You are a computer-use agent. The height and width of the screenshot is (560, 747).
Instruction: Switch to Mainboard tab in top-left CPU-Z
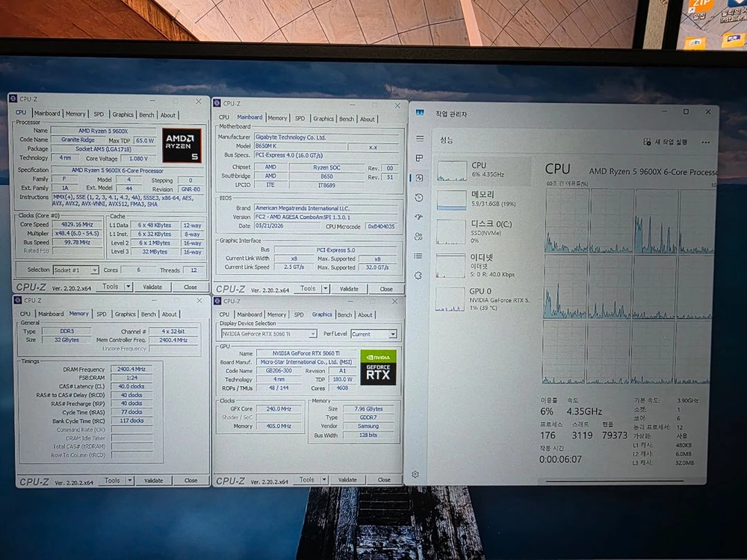(46, 113)
